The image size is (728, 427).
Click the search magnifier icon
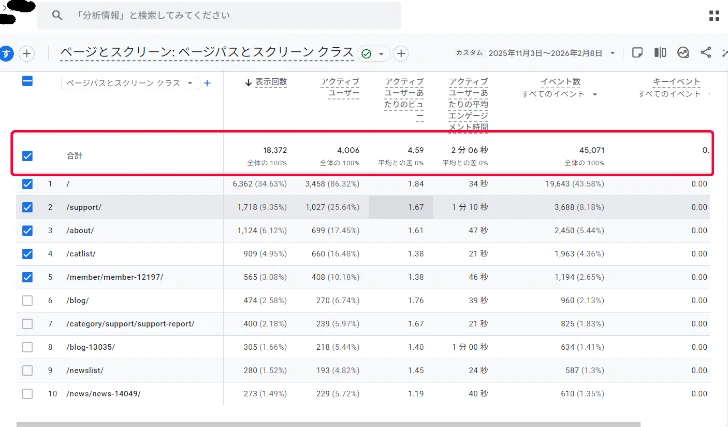click(x=57, y=15)
